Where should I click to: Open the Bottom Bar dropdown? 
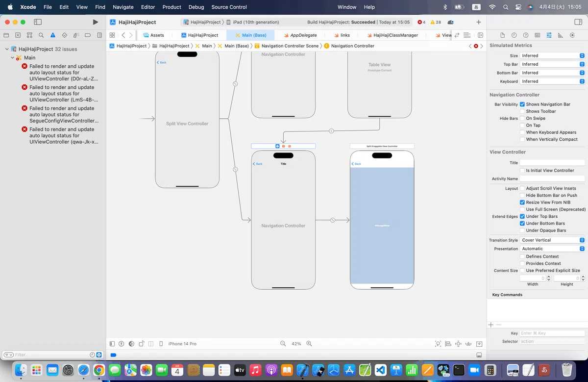[x=552, y=73]
